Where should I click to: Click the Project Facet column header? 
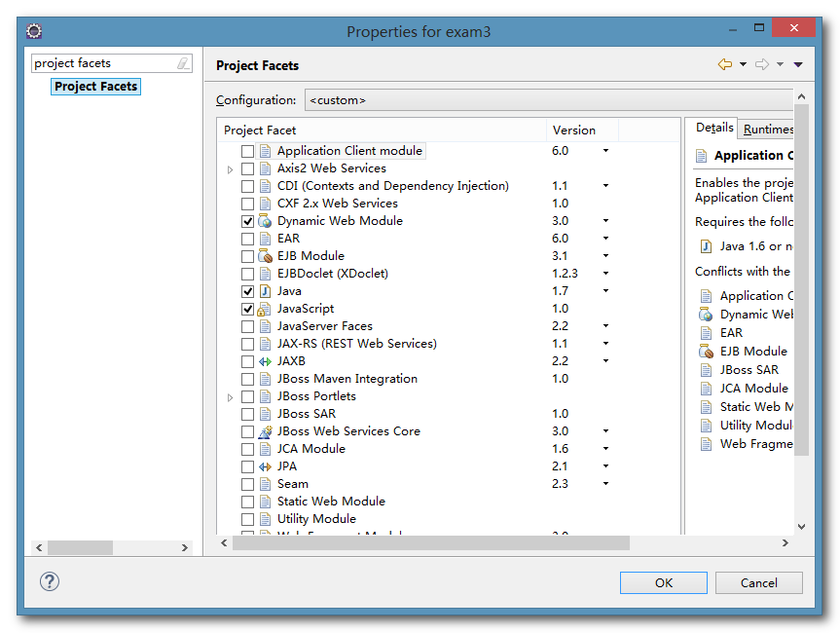click(383, 130)
